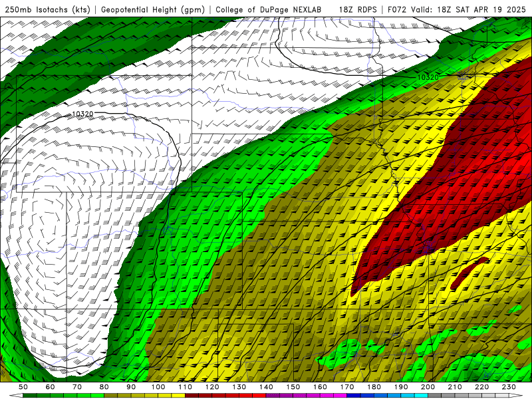Click the 100 value on the color scale
The width and height of the screenshot is (532, 399).
[x=158, y=387]
